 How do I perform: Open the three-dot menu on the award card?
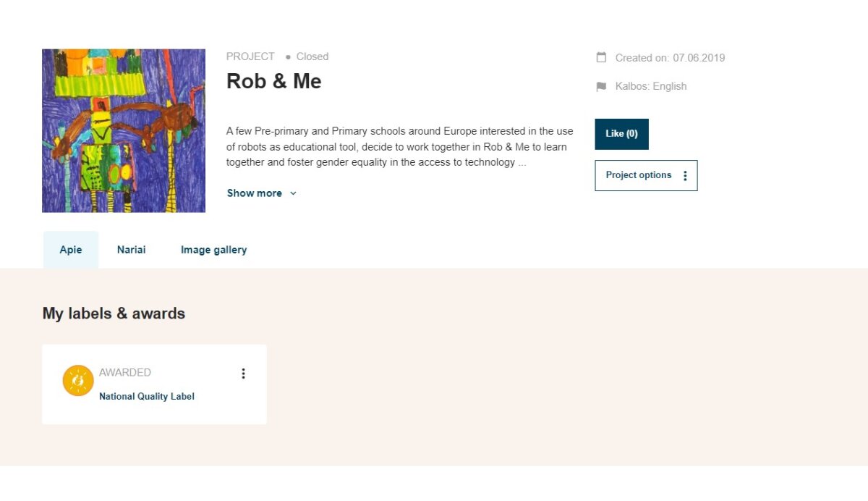[243, 374]
